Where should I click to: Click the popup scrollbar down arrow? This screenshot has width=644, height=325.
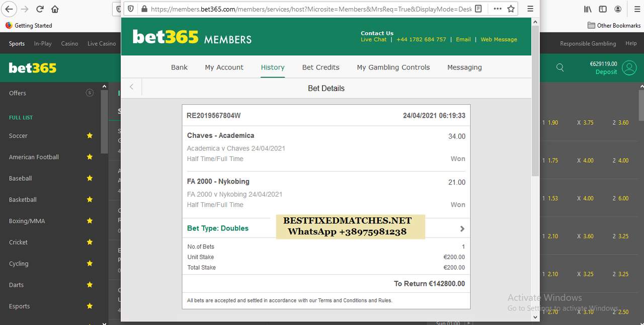[x=535, y=317]
